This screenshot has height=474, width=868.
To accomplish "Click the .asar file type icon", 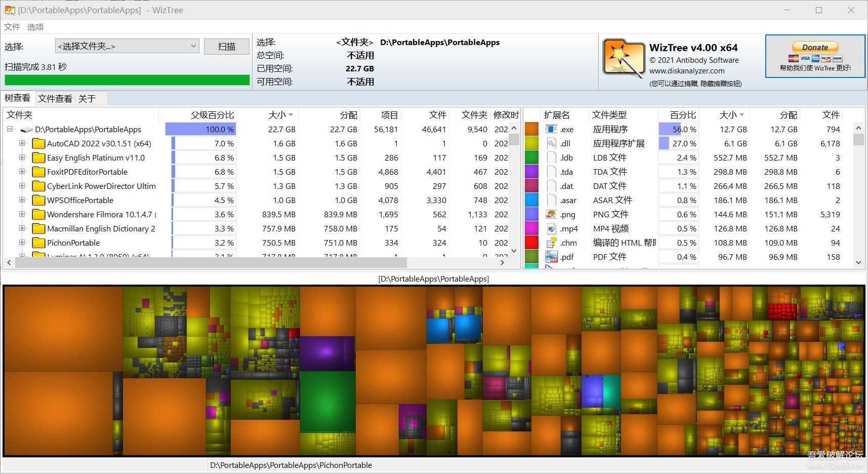I will (x=551, y=200).
